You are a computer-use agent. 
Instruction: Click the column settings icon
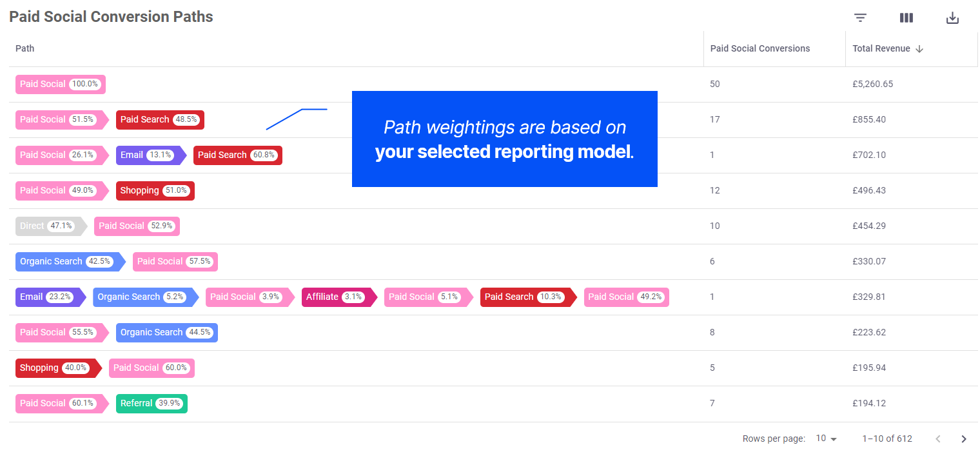pos(906,17)
